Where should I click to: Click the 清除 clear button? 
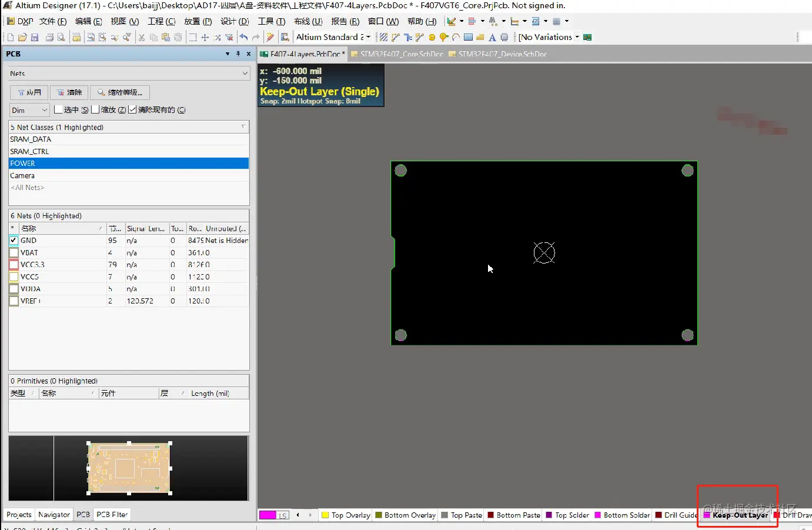[69, 92]
